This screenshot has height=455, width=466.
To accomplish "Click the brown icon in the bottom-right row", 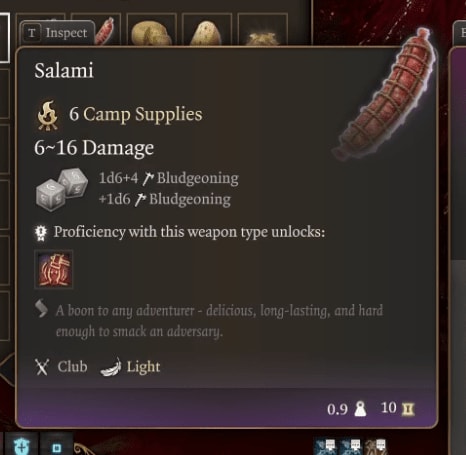I will click(x=377, y=447).
